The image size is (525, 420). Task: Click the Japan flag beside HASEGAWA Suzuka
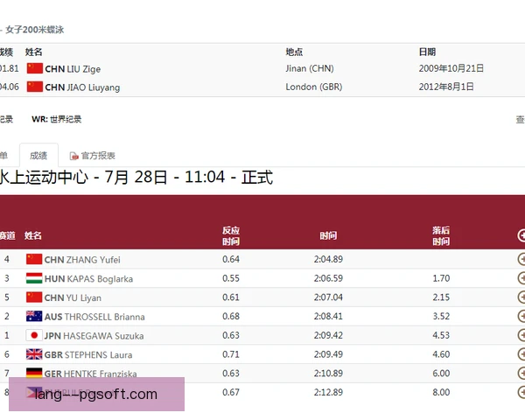pyautogui.click(x=34, y=335)
